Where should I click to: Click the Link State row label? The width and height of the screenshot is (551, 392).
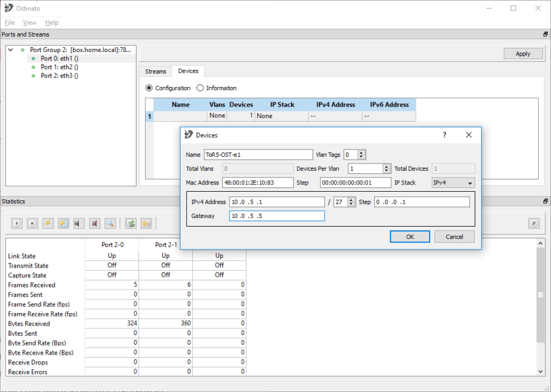point(22,256)
